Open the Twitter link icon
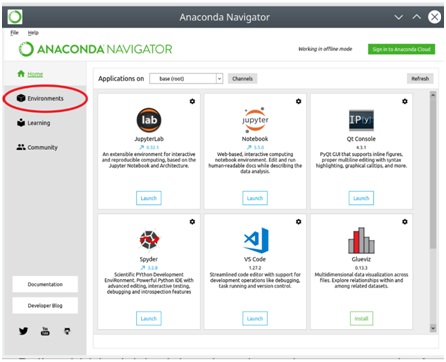446x362 pixels. [x=23, y=331]
